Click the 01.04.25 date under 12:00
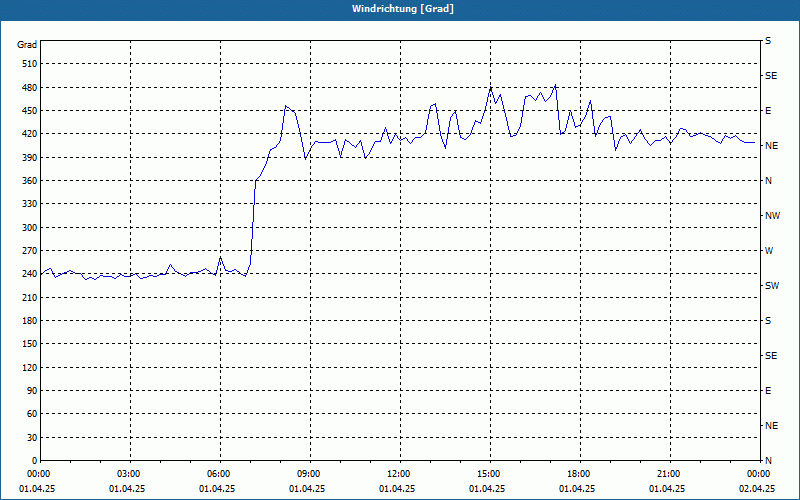 click(397, 489)
